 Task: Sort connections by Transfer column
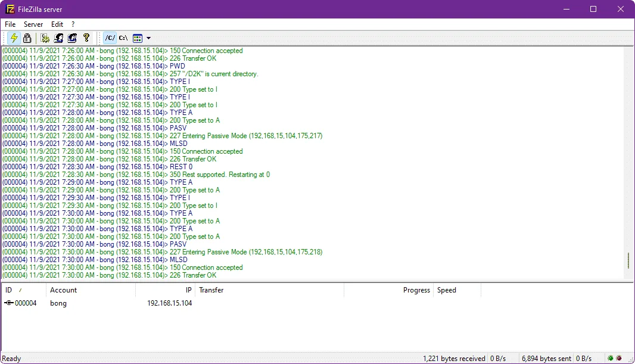269,290
